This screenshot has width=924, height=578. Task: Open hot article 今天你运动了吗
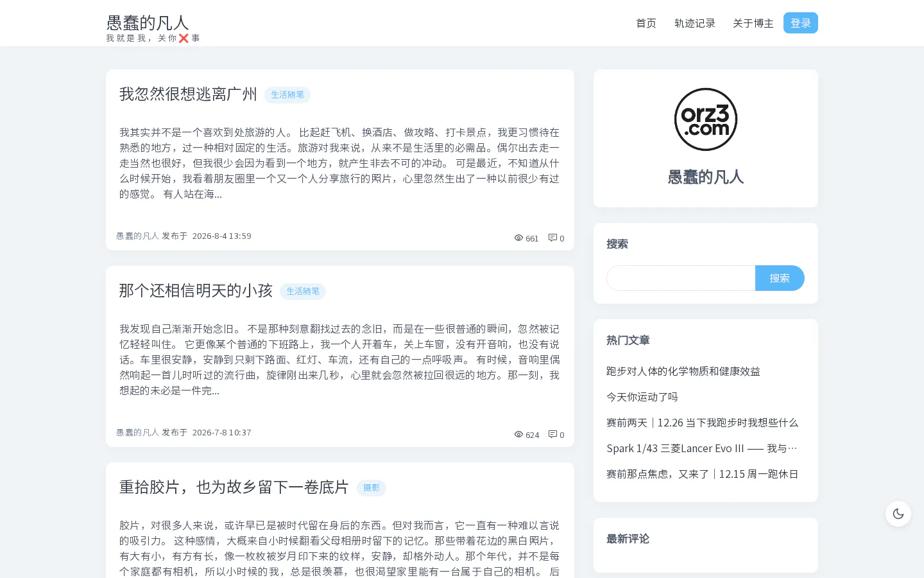642,397
